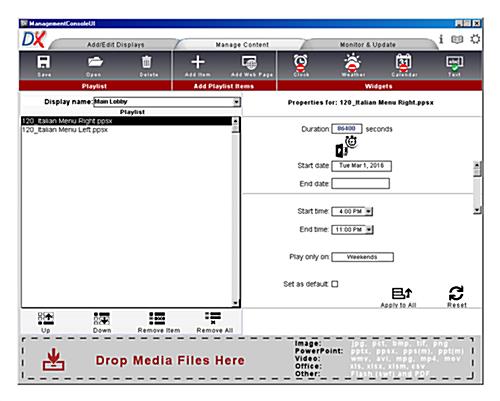This screenshot has height=401, width=500.
Task: Add Web Page to playlist
Action: 252,66
